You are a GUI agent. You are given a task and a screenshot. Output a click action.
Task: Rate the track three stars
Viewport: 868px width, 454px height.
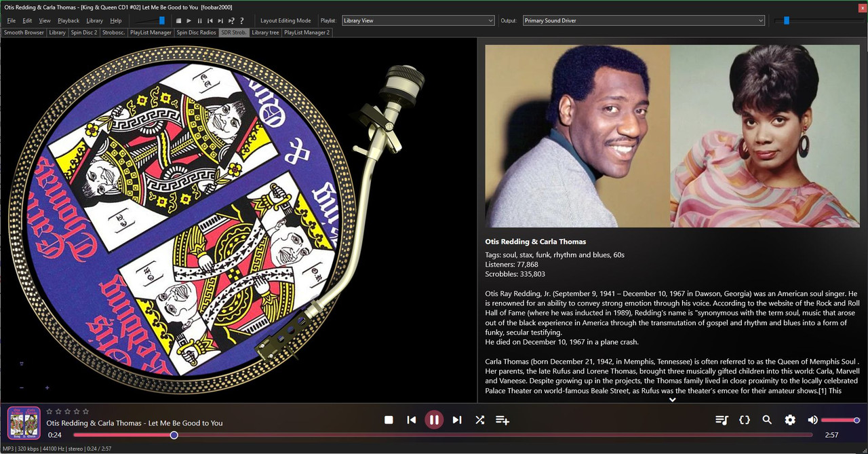coord(67,411)
